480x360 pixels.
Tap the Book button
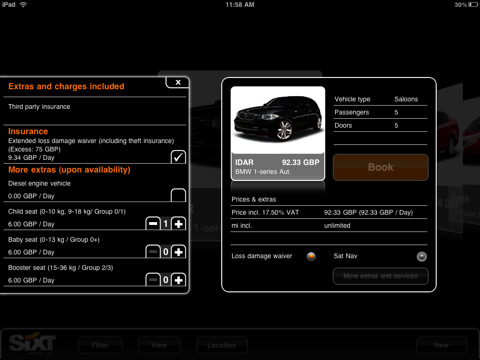(x=380, y=167)
